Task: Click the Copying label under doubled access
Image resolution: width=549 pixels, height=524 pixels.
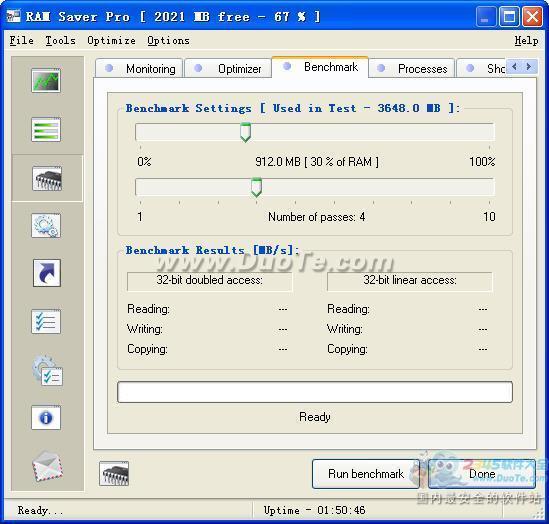Action: [x=147, y=349]
